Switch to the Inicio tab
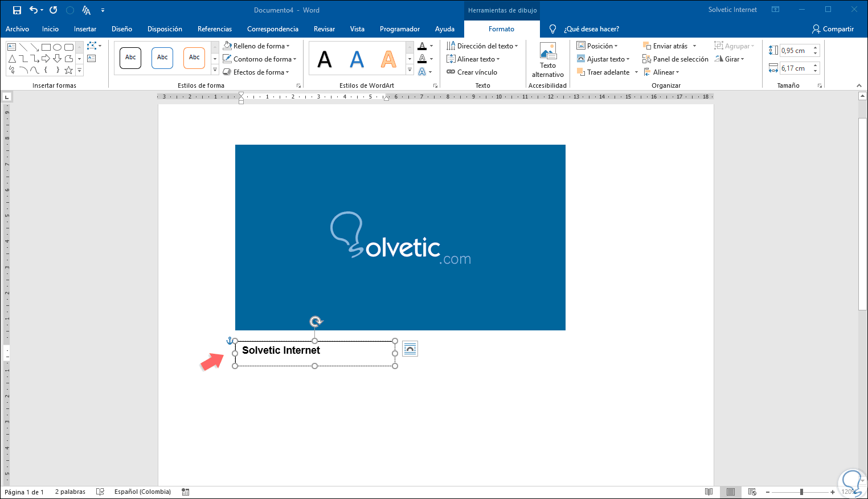868x499 pixels. (x=50, y=29)
